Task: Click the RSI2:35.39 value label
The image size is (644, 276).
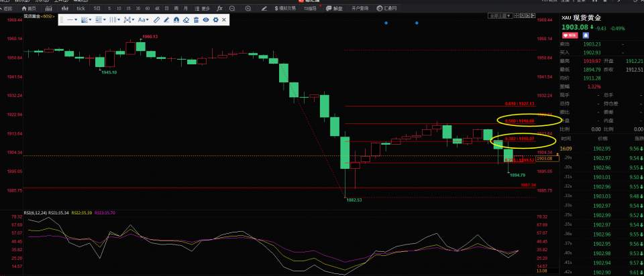Action: [82, 213]
